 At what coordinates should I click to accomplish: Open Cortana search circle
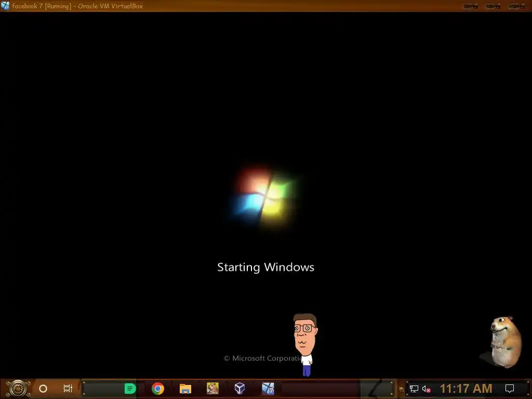43,389
